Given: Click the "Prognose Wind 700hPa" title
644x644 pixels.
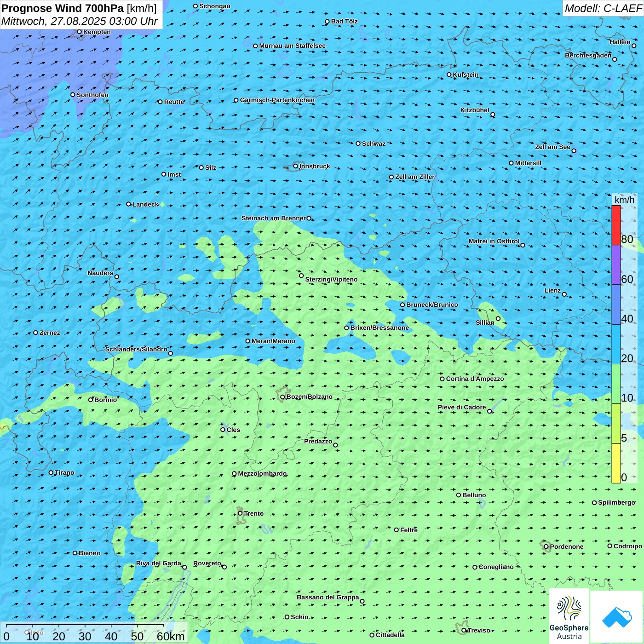Looking at the screenshot, I should coord(63,8).
